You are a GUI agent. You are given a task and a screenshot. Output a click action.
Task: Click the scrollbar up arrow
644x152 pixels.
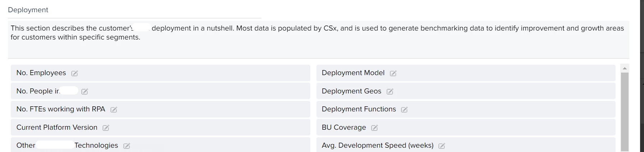point(625,68)
